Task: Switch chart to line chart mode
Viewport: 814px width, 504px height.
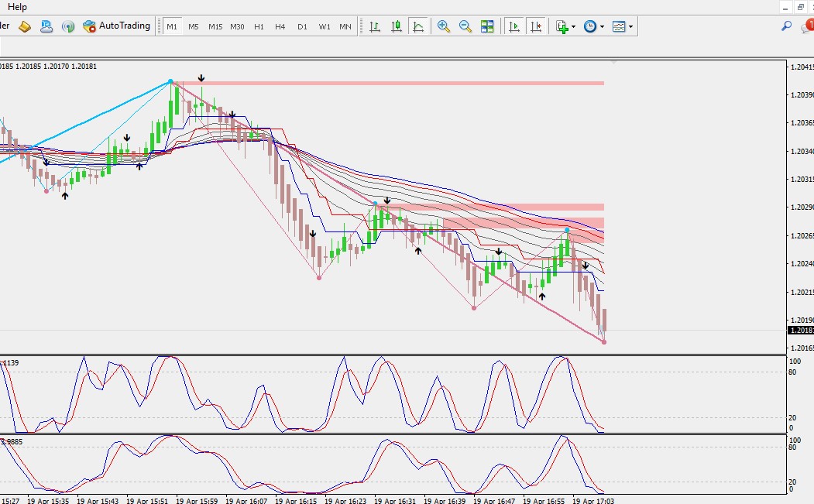Action: click(418, 26)
